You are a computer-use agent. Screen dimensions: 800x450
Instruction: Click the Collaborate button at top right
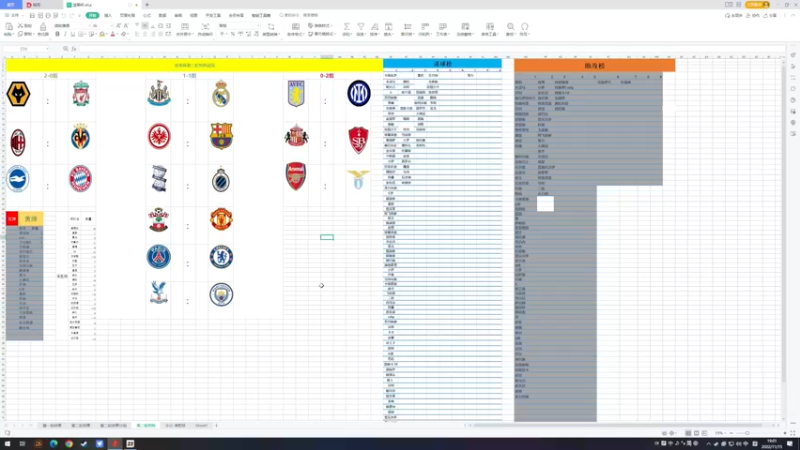[x=753, y=15]
